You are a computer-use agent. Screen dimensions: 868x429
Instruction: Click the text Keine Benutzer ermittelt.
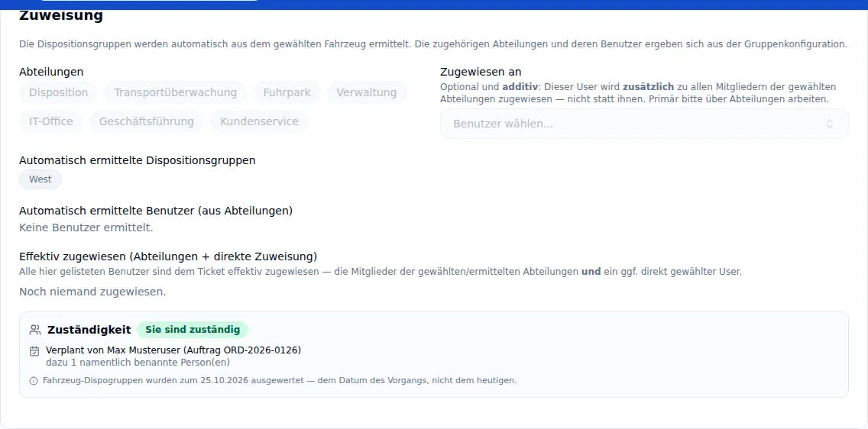point(86,227)
